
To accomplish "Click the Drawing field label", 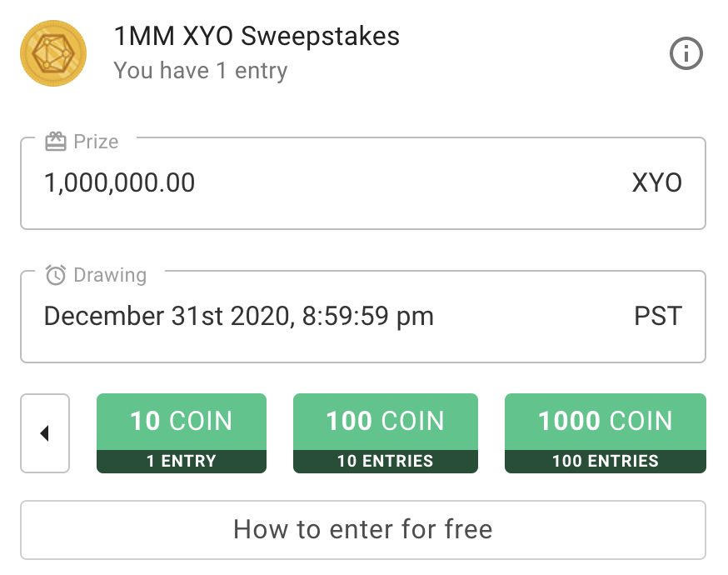I will point(110,276).
